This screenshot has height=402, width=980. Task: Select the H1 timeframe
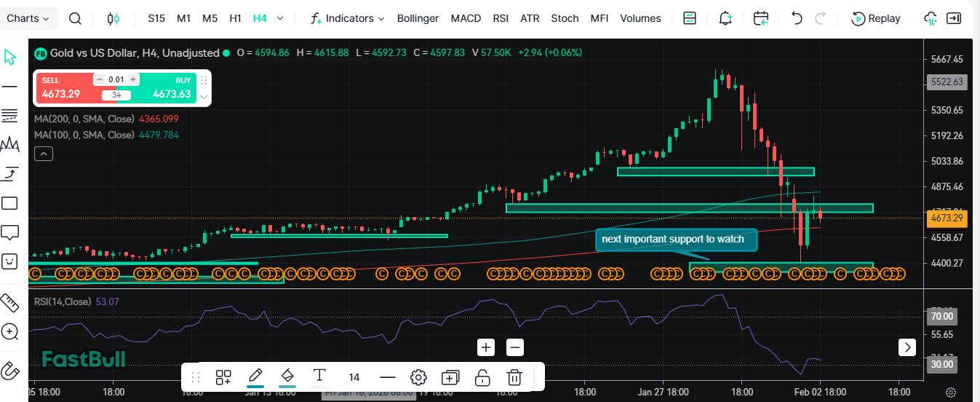[x=235, y=18]
